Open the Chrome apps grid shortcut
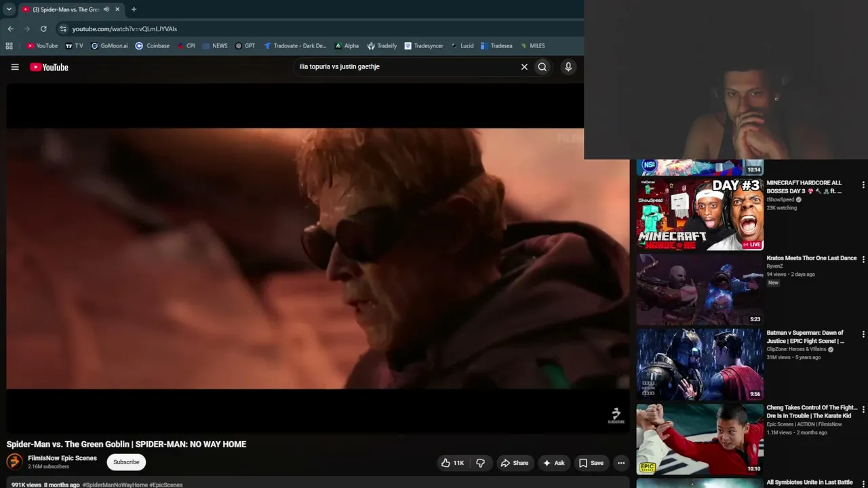 [9, 46]
